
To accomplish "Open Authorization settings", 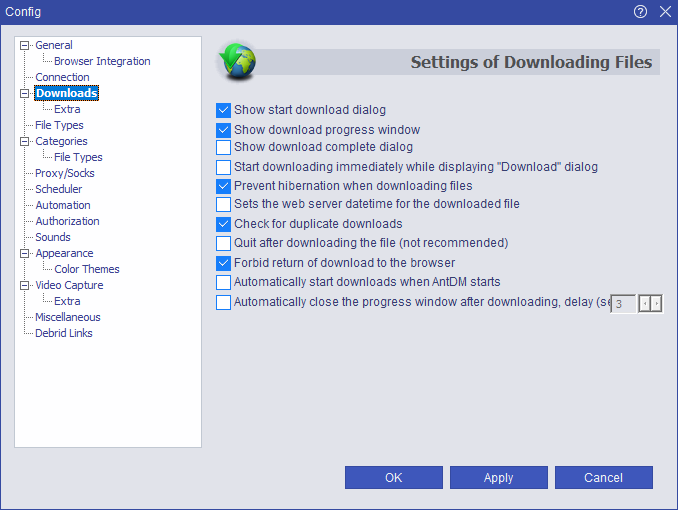I will [x=67, y=221].
